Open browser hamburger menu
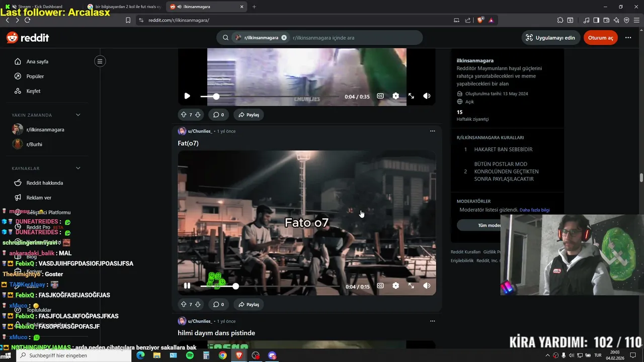 pyautogui.click(x=636, y=20)
